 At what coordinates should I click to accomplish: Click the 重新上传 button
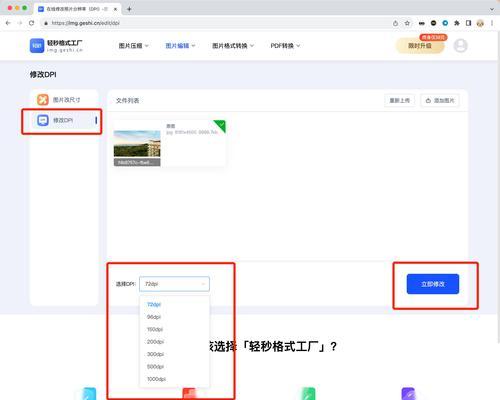(400, 100)
